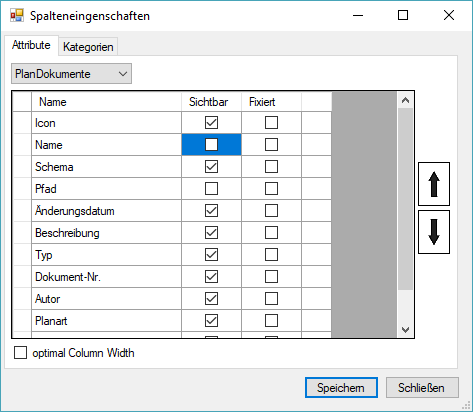
Task: Click the Spalteneigenschaften window app icon
Action: click(17, 15)
